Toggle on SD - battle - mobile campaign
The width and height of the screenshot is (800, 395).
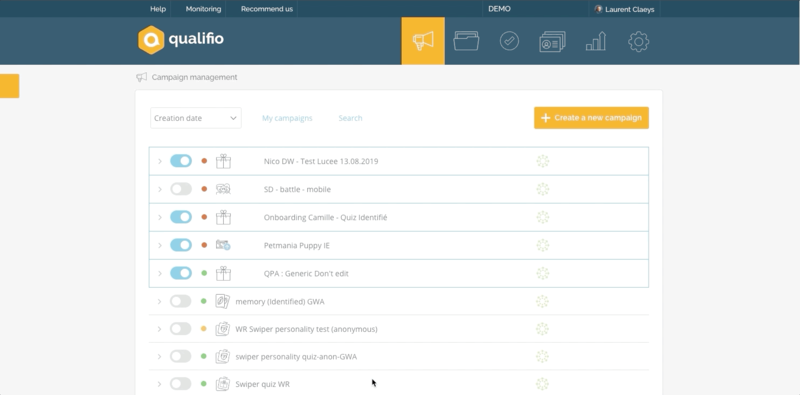(x=181, y=189)
